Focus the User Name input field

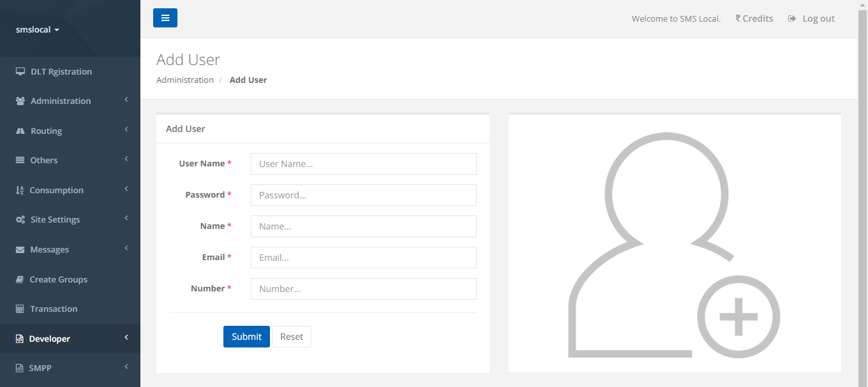coord(363,164)
